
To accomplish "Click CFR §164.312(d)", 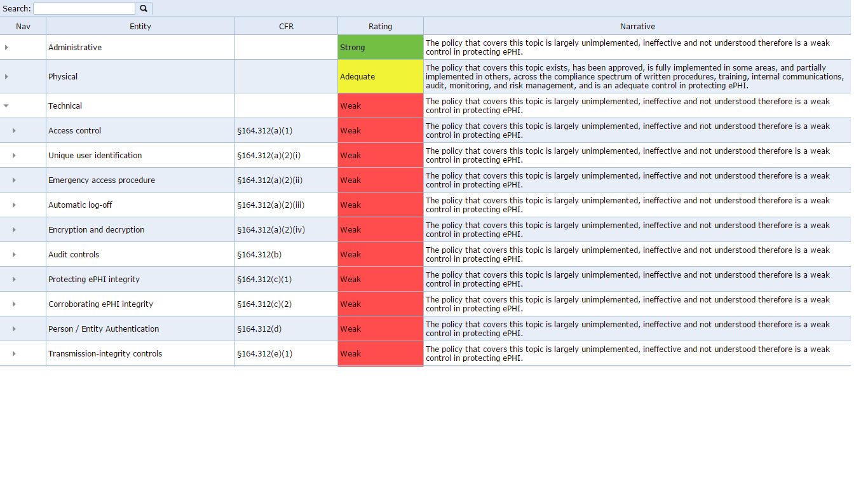I will coord(259,329).
